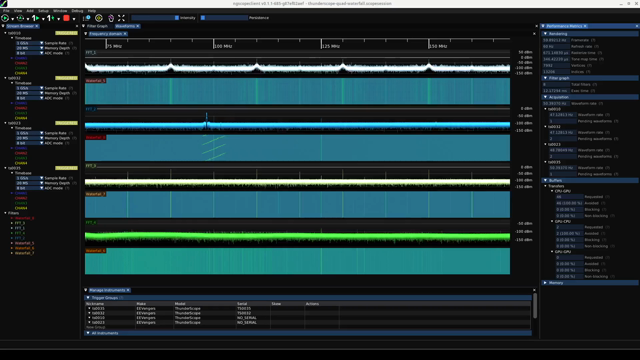Viewport: 640px width, 360px height.
Task: Arm the auto trigger toolbar icon
Action: click(x=20, y=18)
